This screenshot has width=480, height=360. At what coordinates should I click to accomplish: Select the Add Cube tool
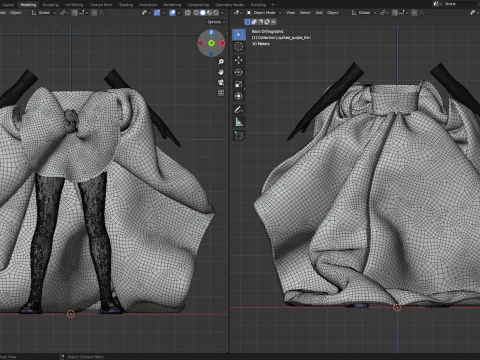pyautogui.click(x=239, y=135)
